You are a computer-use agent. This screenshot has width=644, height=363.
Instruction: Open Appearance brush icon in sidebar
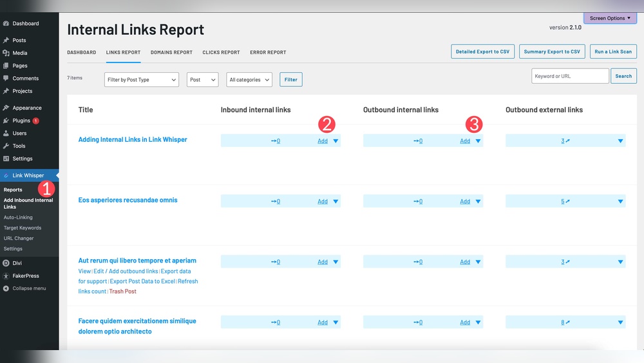(6, 108)
